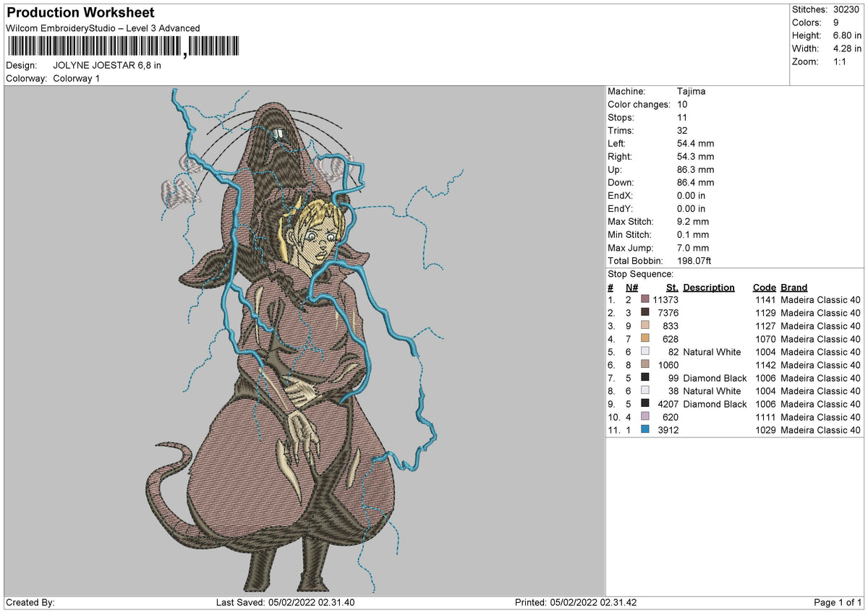Click the Description column header
This screenshot has width=868, height=613.
coord(709,287)
